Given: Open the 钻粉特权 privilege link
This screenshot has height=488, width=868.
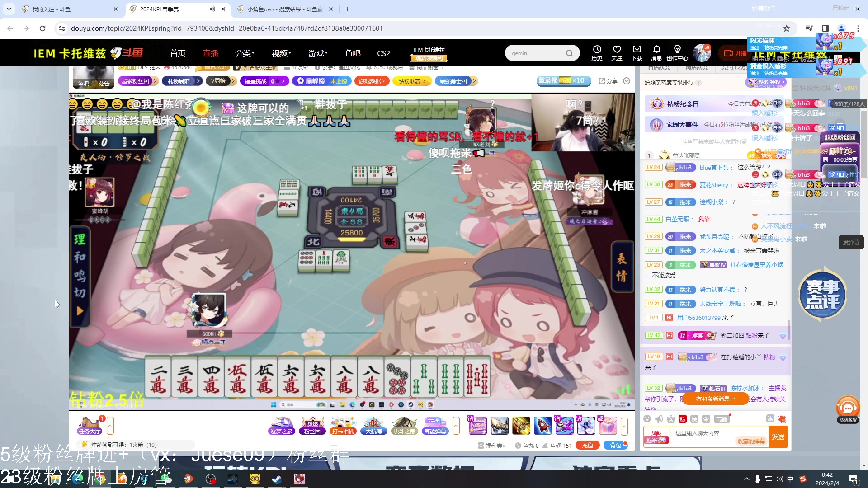Looking at the screenshot, I should coord(765,82).
